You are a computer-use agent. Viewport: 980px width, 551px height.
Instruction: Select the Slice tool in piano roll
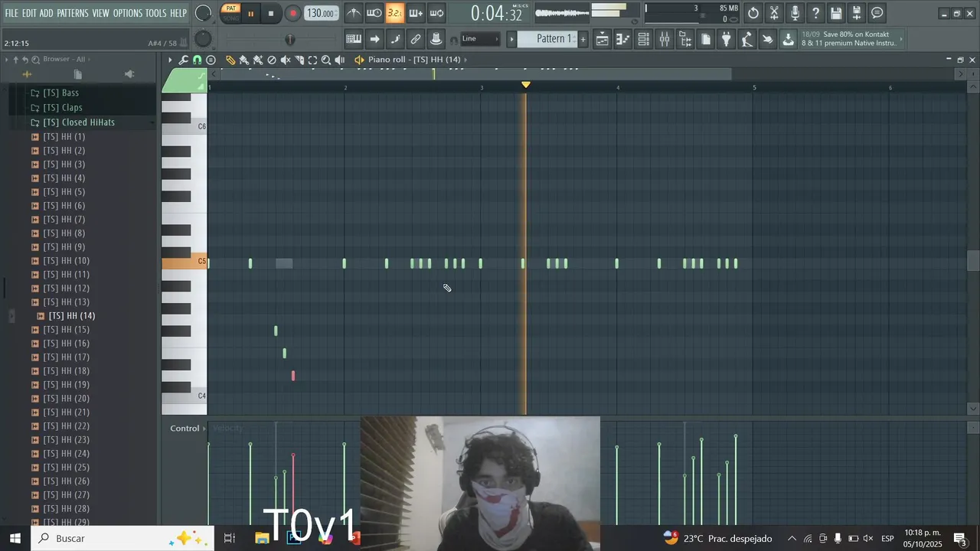tap(299, 60)
